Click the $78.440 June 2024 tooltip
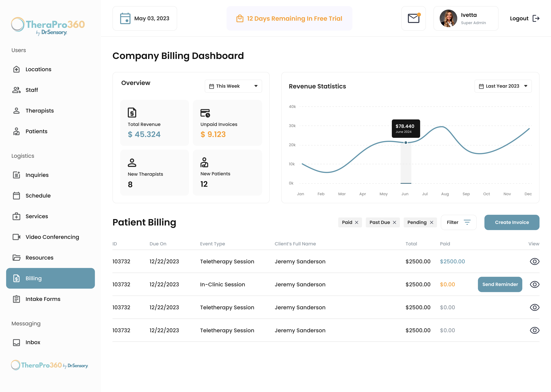 (x=406, y=128)
